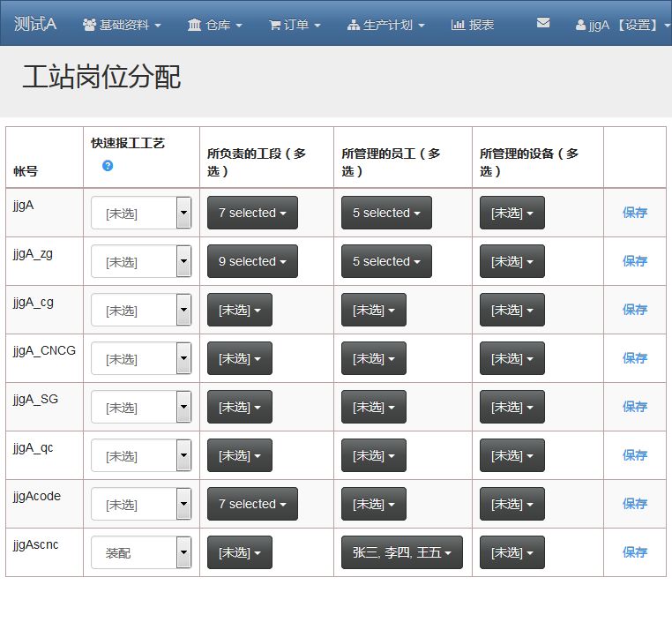
Task: Click the 测试A brand logo
Action: point(35,24)
